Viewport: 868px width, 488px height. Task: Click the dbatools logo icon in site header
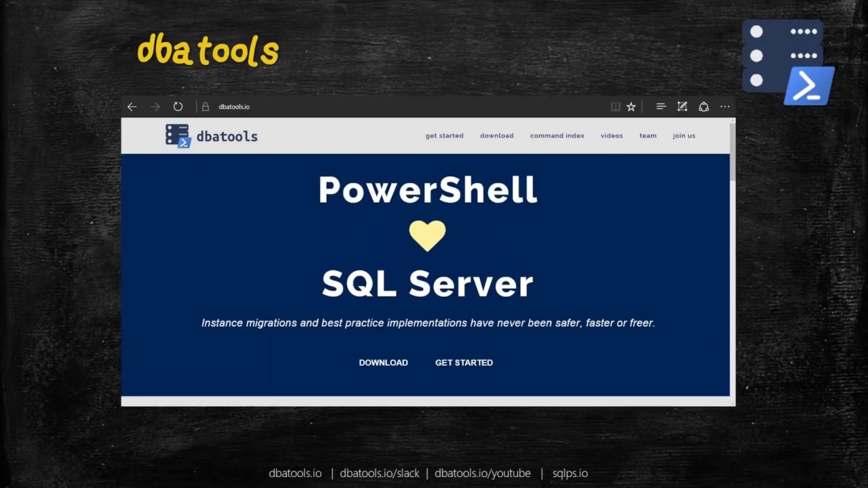178,136
